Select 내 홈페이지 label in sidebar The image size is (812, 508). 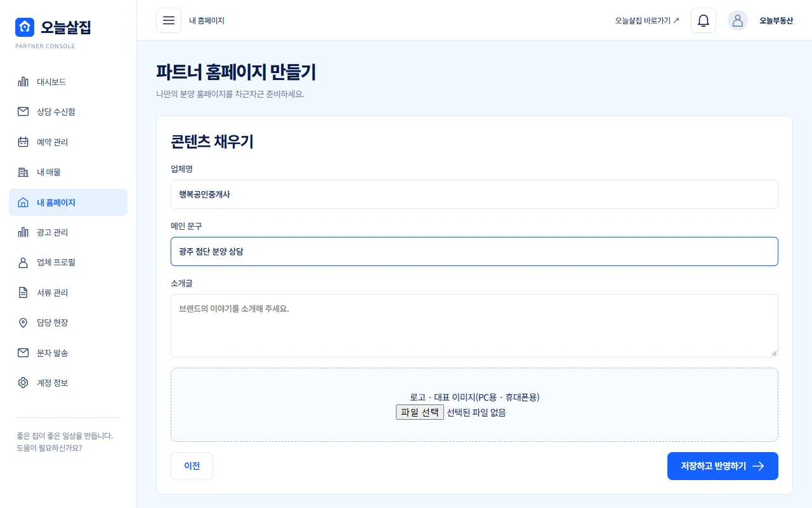(56, 203)
